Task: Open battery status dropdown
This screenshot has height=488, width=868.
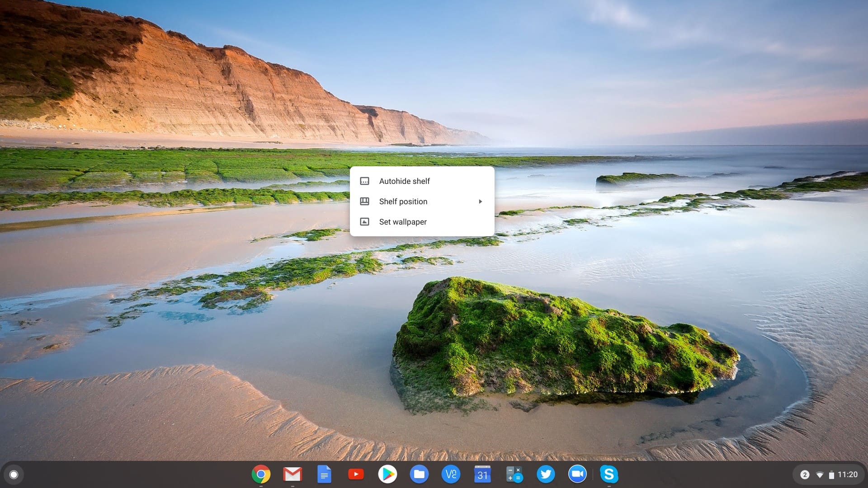Action: coord(830,474)
